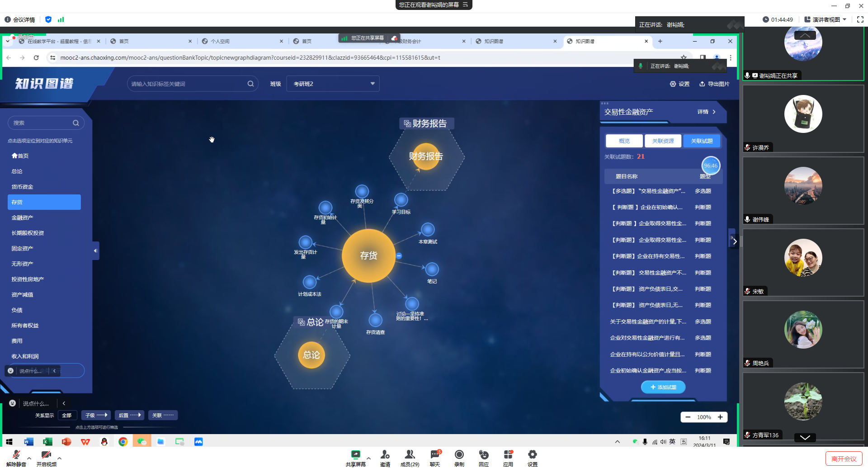Open knowledge graph settings via the gear icon

pos(674,84)
